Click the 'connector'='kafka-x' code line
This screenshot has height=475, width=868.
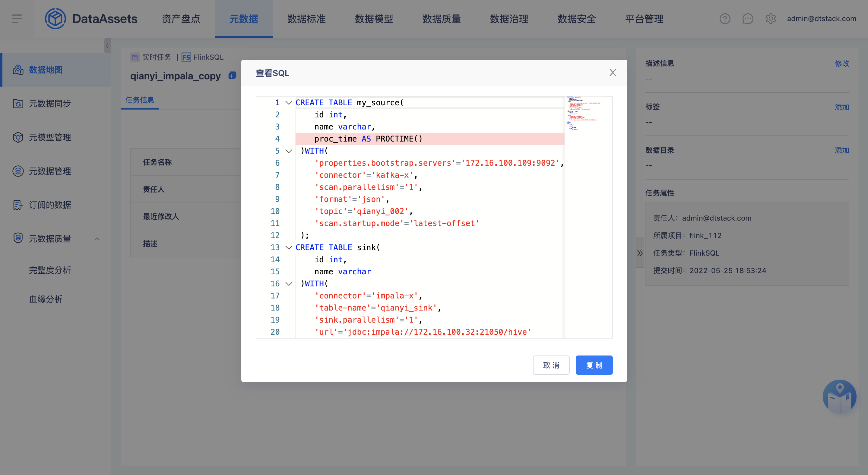[366, 175]
